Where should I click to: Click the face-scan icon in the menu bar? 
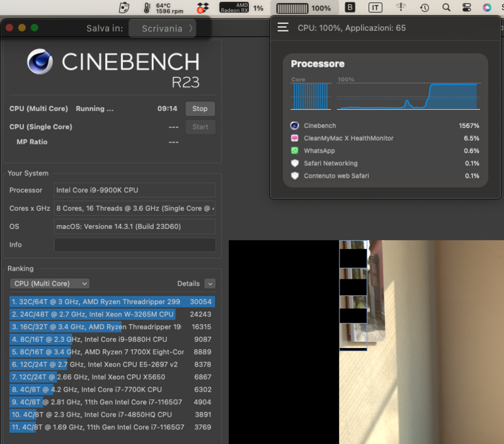click(124, 8)
